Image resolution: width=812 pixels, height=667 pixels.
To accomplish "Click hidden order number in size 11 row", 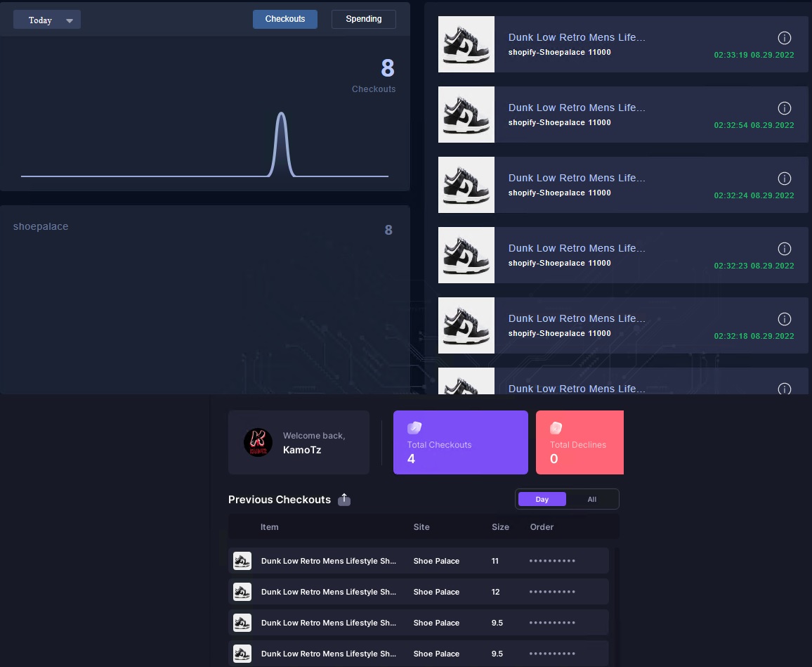I will pos(552,561).
